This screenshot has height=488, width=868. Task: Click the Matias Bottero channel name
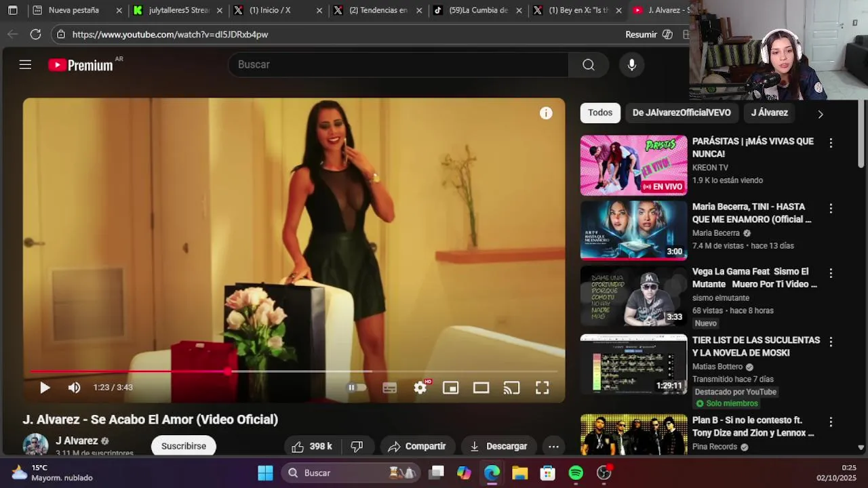pyautogui.click(x=717, y=367)
